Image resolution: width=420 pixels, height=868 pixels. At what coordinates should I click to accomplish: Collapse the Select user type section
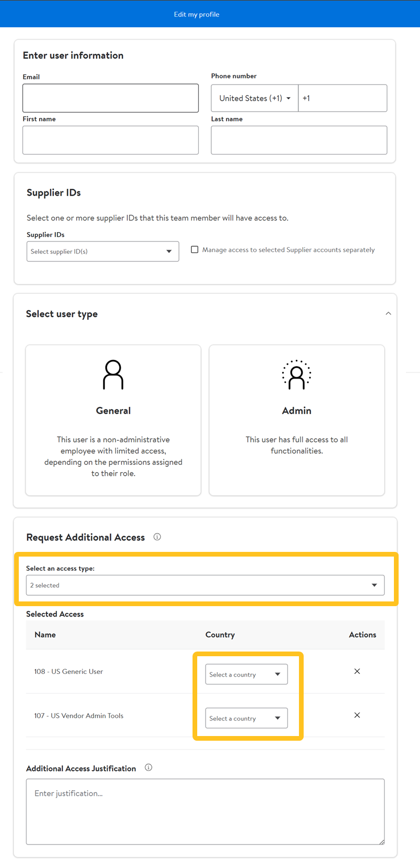[x=388, y=314]
